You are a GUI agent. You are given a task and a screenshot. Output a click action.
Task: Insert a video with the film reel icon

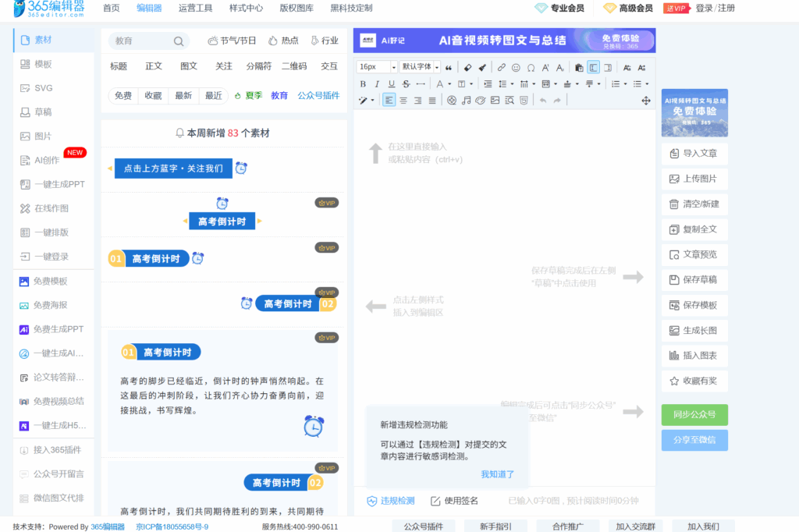[x=452, y=101]
